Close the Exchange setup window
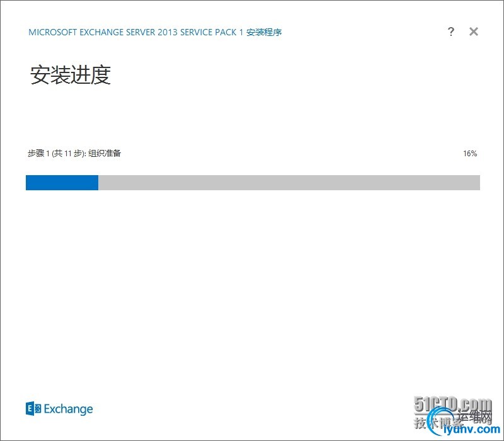The image size is (504, 441). (474, 31)
